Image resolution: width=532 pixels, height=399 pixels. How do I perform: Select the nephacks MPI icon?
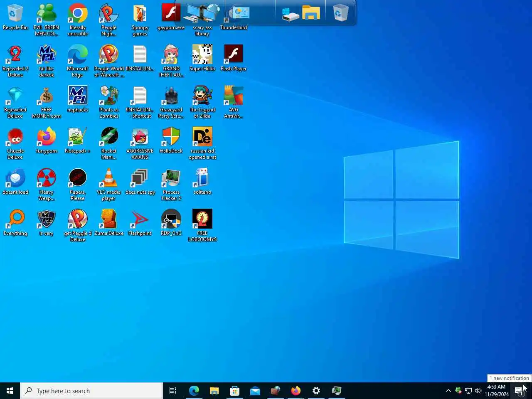78,99
